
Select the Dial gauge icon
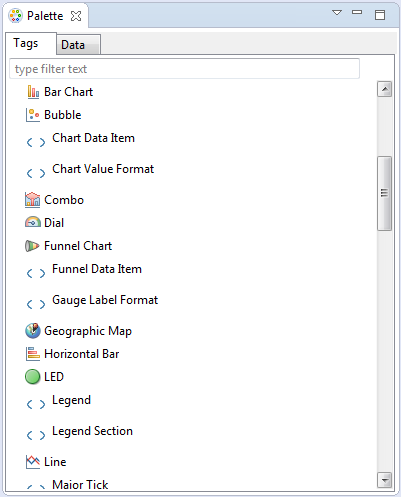tap(32, 222)
